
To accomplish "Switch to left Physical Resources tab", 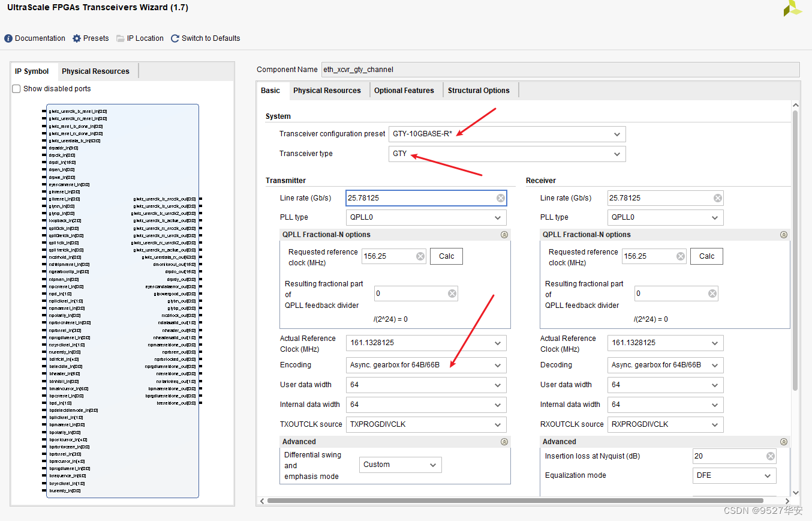I will coord(95,71).
